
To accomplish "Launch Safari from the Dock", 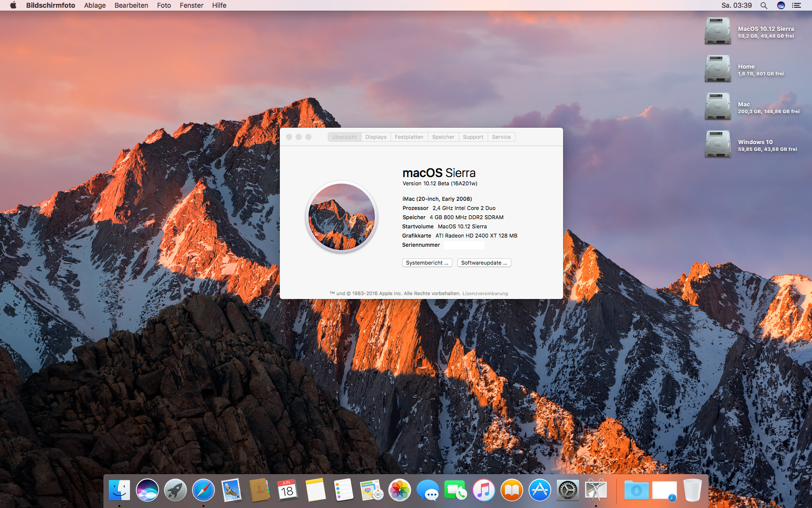I will pos(203,490).
